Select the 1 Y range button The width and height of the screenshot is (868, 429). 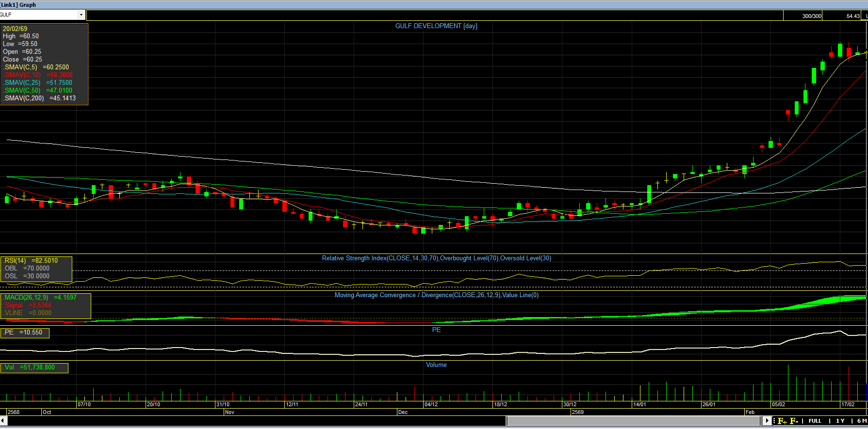click(840, 421)
